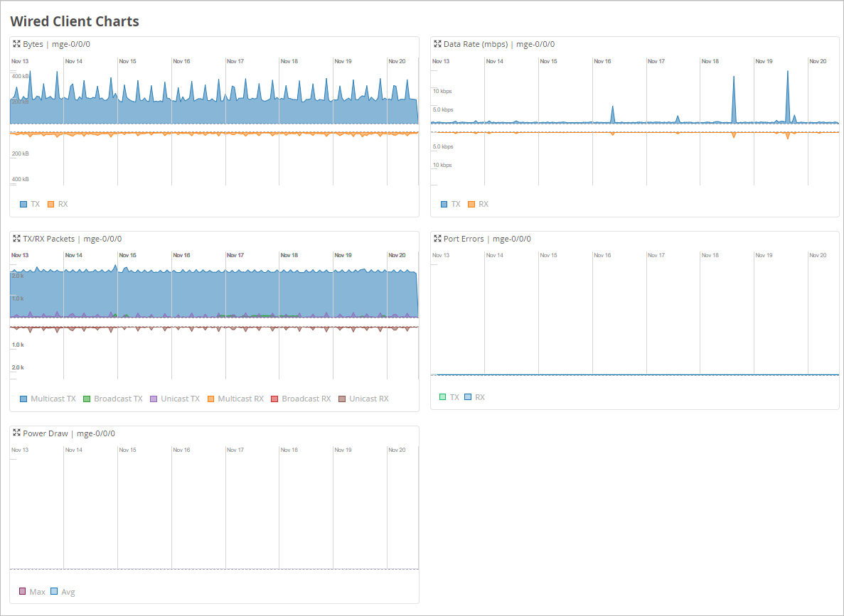Click the upper 400 kB axis label in Bytes chart

coord(21,77)
